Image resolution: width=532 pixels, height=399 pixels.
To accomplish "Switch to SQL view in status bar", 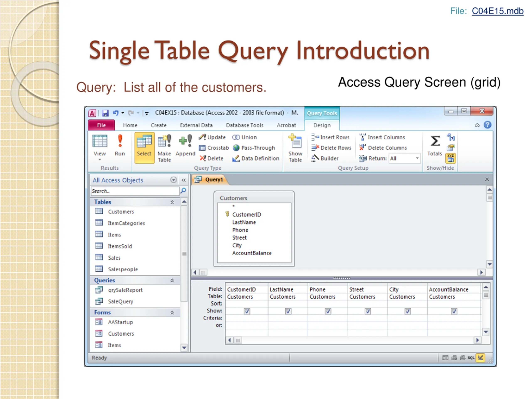I will (x=471, y=358).
